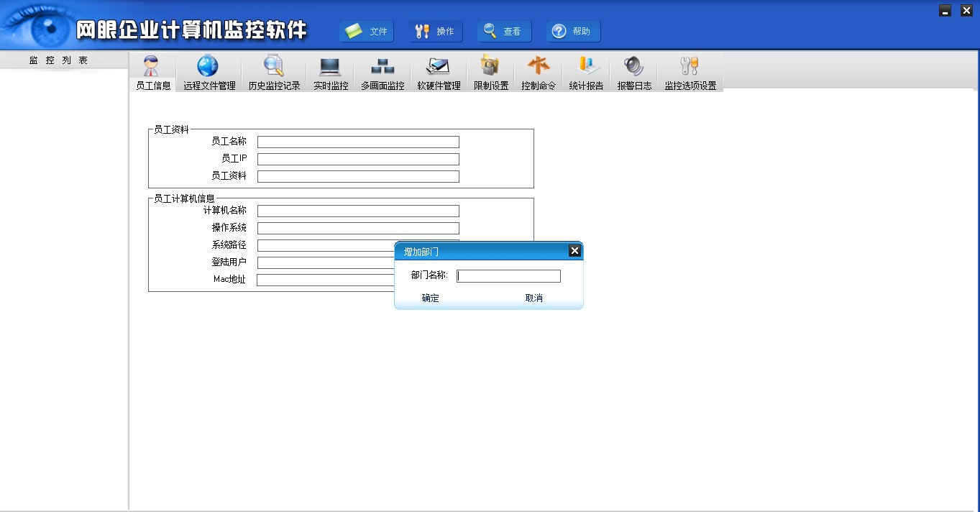
Task: Open the 帮助 menu in the header
Action: (x=573, y=31)
